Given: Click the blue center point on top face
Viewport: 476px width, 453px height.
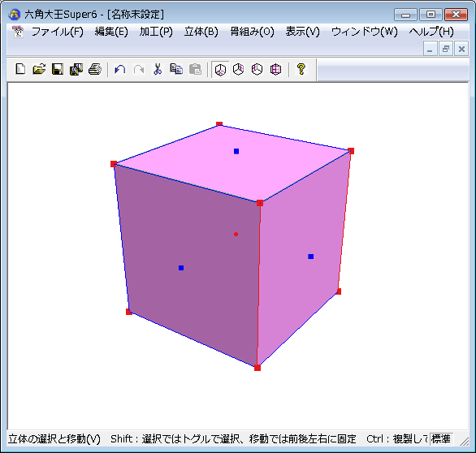Looking at the screenshot, I should tap(236, 151).
